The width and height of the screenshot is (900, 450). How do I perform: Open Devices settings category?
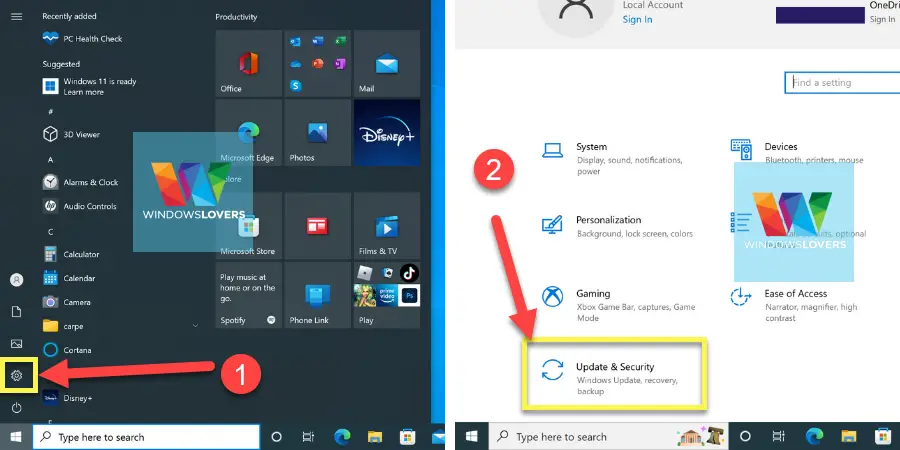[798, 153]
